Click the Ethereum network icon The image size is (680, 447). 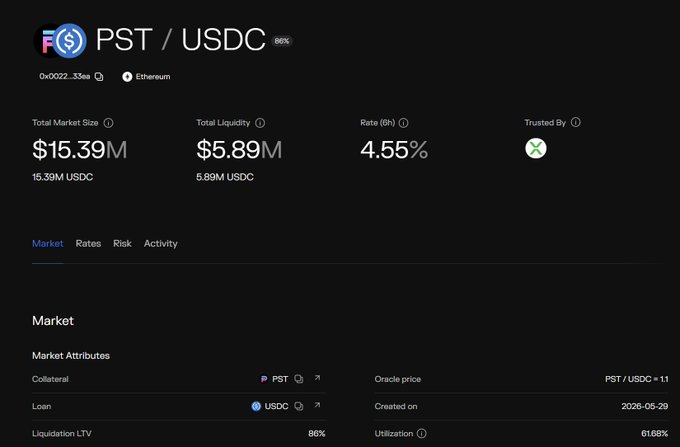click(x=127, y=77)
